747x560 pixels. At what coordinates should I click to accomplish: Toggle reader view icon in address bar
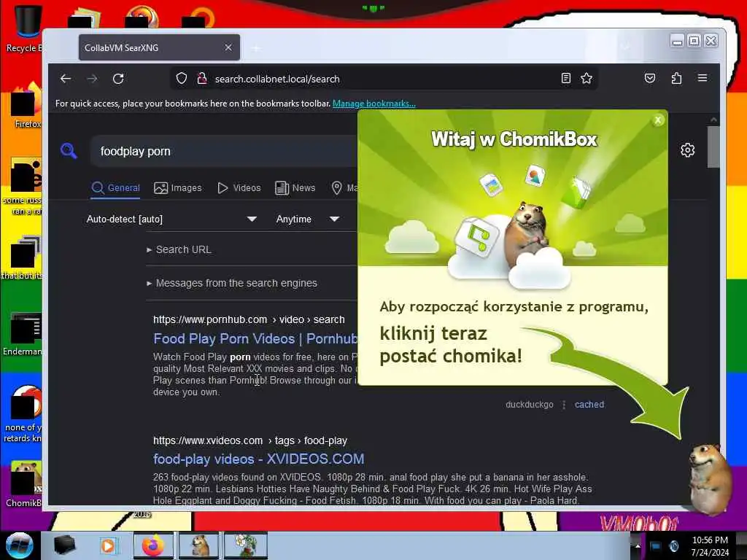(565, 78)
